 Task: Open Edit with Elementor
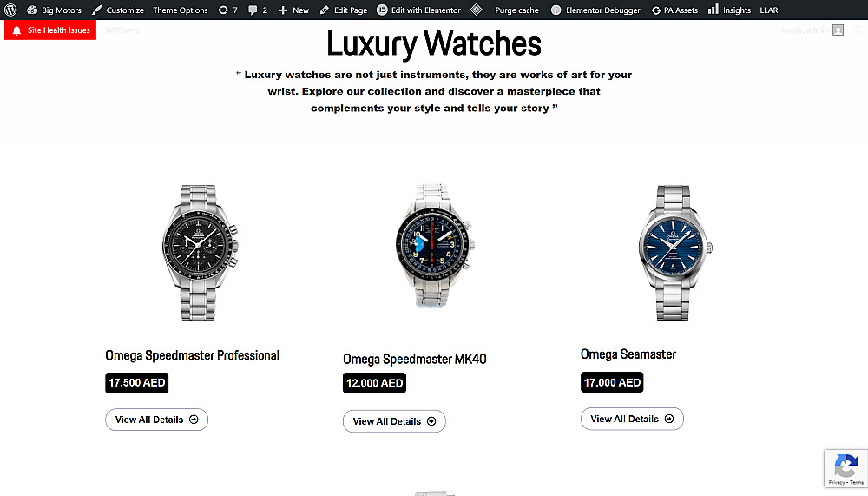418,10
